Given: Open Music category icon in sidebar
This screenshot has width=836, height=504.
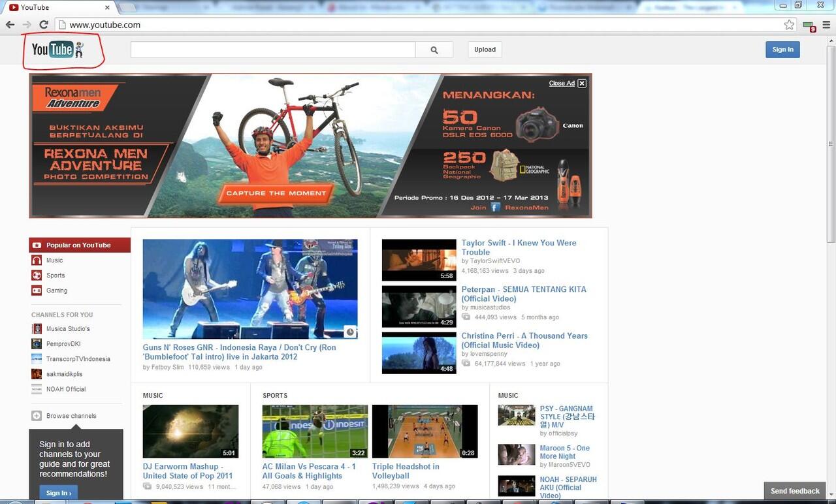Looking at the screenshot, I should (x=37, y=260).
